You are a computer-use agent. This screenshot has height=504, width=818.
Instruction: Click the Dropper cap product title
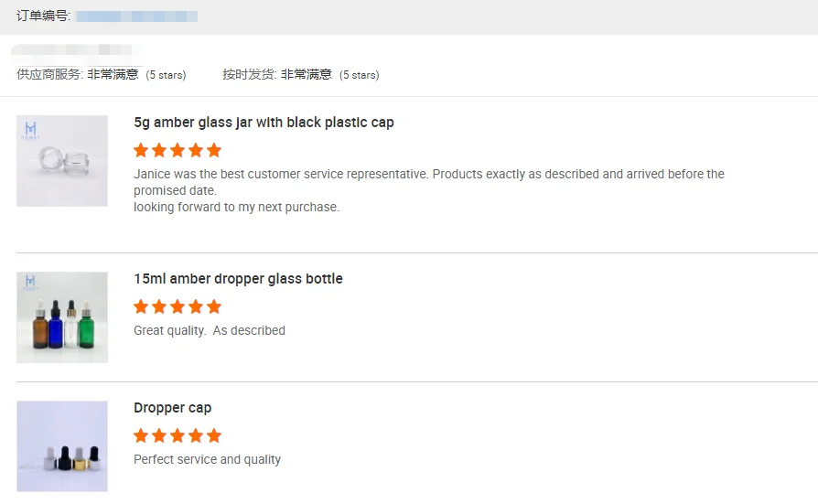click(x=172, y=408)
